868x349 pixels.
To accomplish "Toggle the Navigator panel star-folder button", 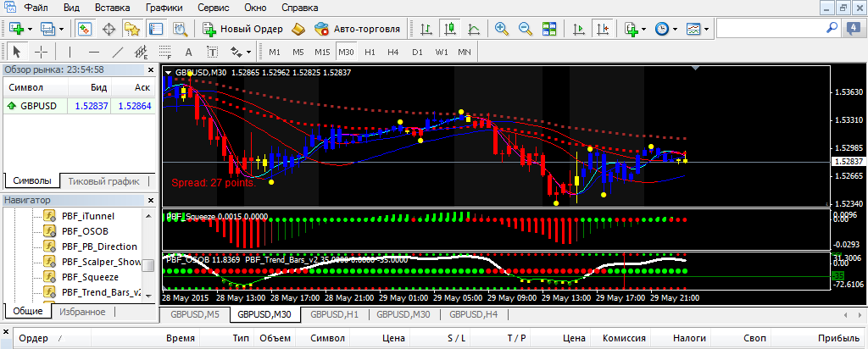I will (132, 28).
